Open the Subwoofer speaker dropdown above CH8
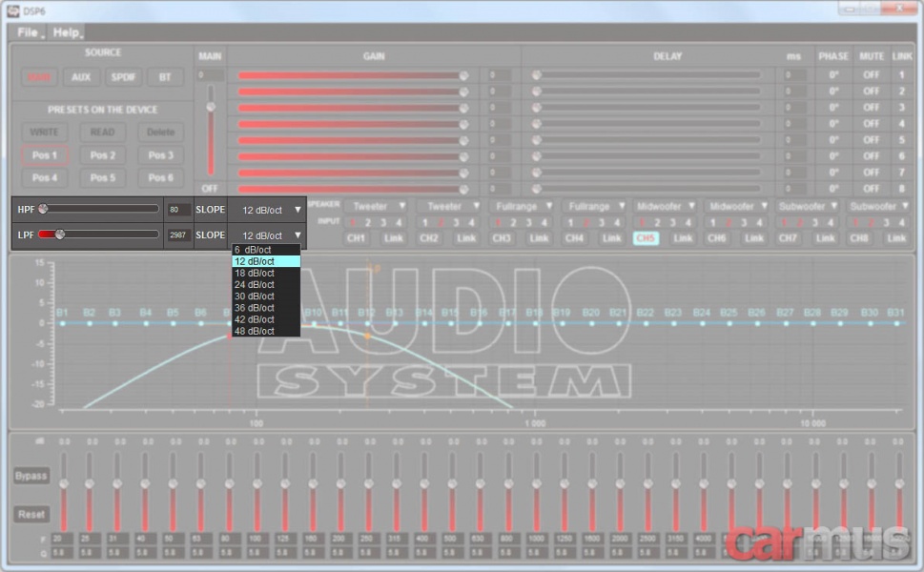Image resolution: width=924 pixels, height=572 pixels. [x=878, y=206]
